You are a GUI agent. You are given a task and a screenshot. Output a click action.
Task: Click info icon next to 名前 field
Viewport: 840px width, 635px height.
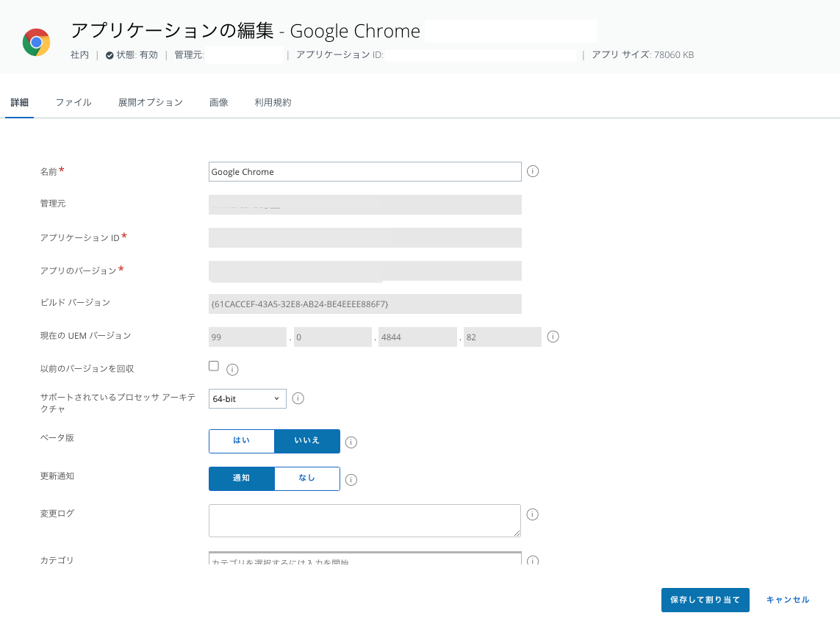coord(533,171)
